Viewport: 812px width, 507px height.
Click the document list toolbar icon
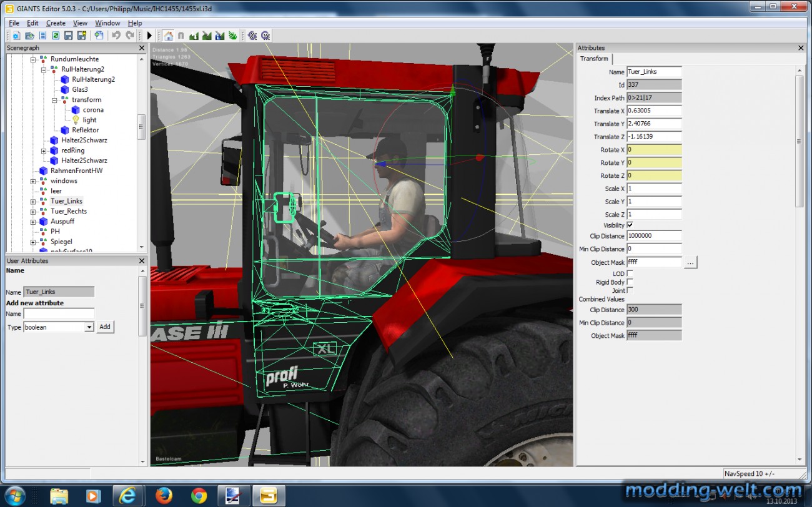pos(42,36)
